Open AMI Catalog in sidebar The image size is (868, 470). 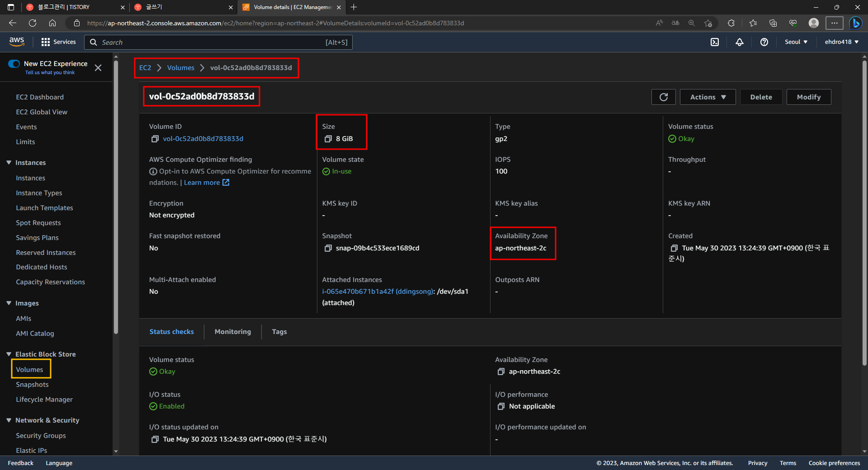pyautogui.click(x=35, y=334)
